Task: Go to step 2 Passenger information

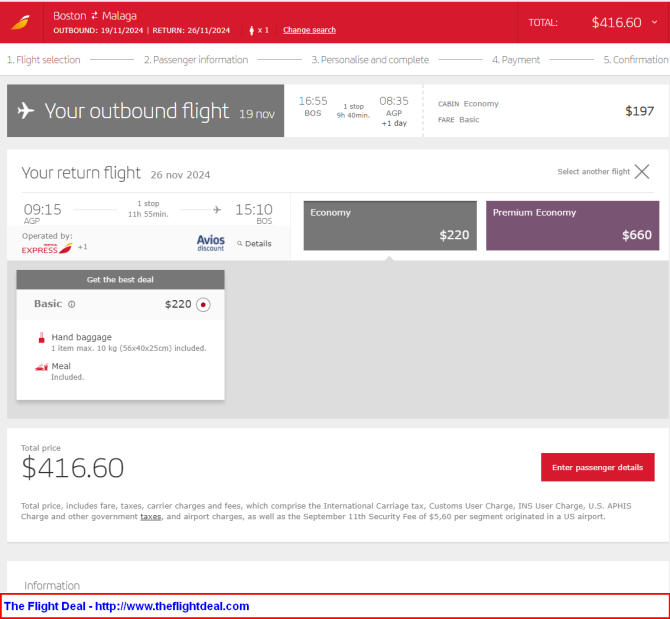Action: click(196, 60)
